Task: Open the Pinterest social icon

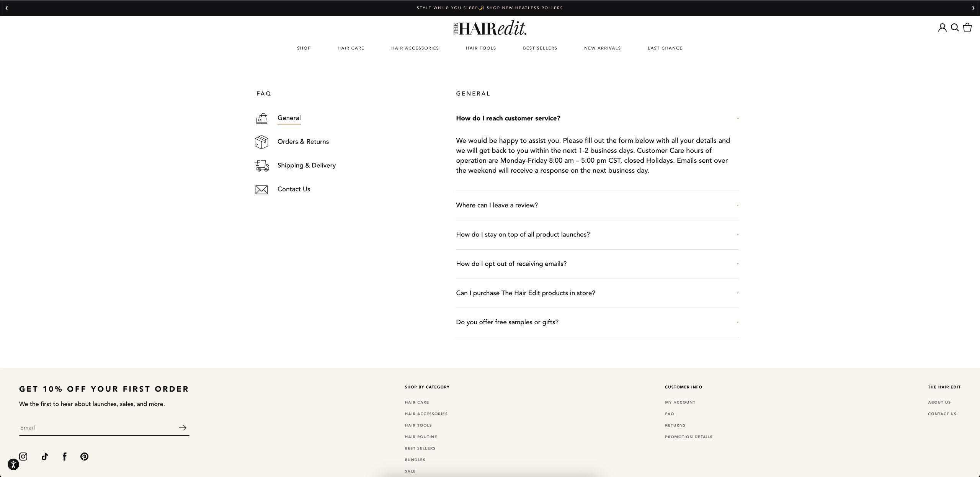Action: click(85, 456)
